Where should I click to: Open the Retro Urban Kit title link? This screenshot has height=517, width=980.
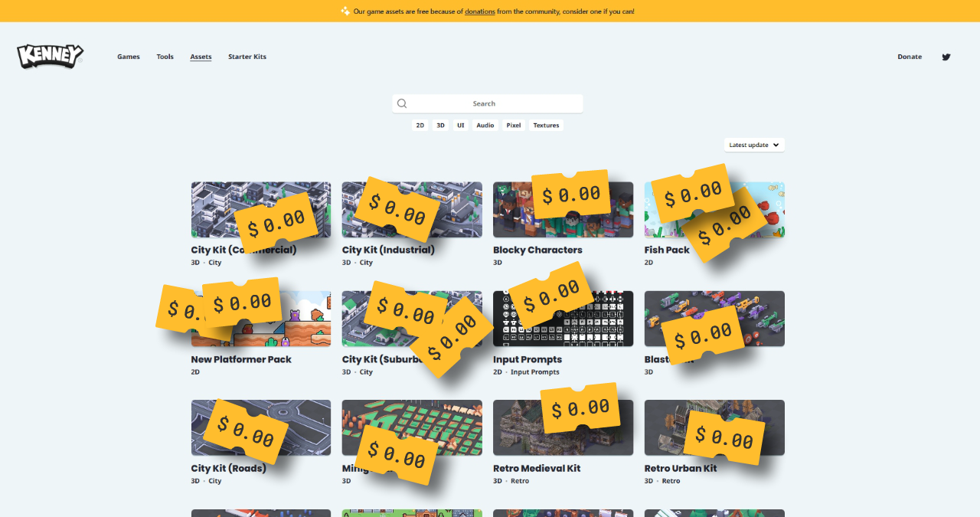tap(681, 468)
